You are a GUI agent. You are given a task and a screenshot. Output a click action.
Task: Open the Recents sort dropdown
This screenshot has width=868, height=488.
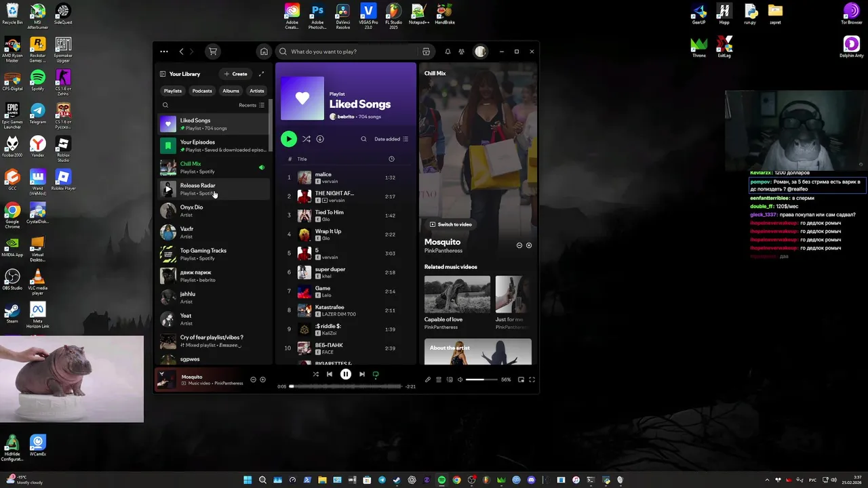pyautogui.click(x=252, y=105)
